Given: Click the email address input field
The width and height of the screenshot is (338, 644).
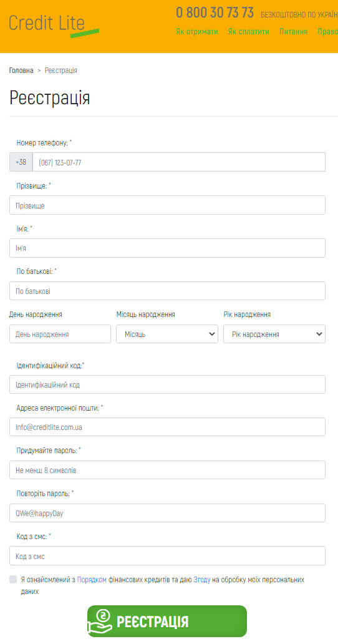Looking at the screenshot, I should [x=167, y=427].
